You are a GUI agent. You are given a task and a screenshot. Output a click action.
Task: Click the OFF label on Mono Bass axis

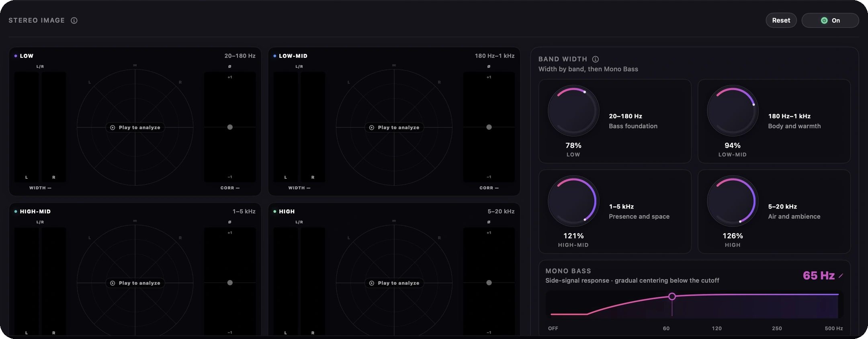point(553,328)
